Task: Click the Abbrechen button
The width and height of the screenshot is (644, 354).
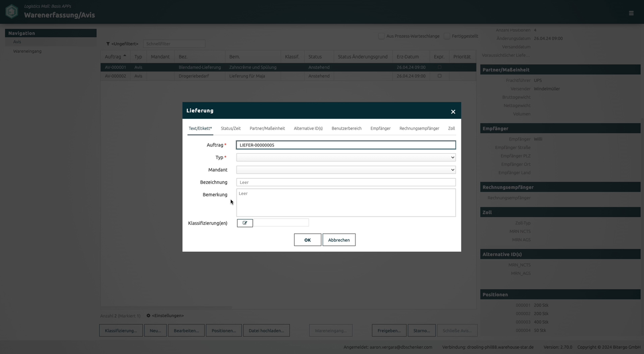Action: coord(339,240)
